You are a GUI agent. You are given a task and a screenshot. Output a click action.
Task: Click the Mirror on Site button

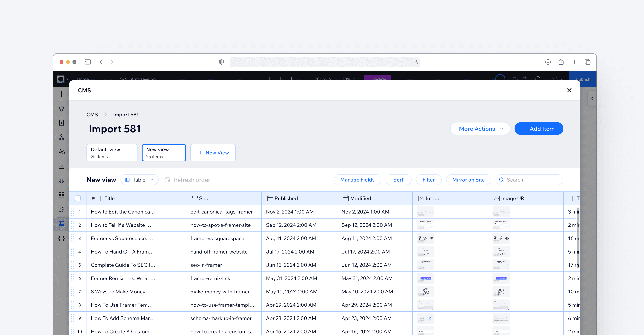click(469, 180)
